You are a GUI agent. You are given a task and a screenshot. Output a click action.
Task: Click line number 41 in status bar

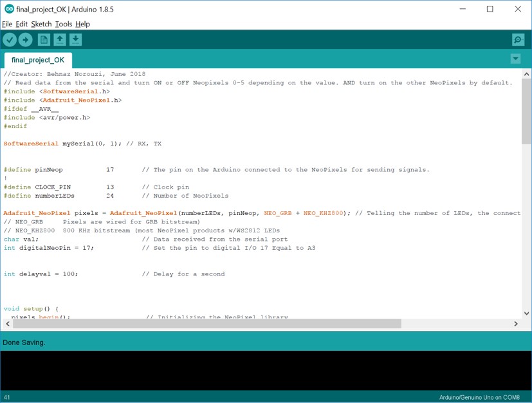pyautogui.click(x=7, y=397)
